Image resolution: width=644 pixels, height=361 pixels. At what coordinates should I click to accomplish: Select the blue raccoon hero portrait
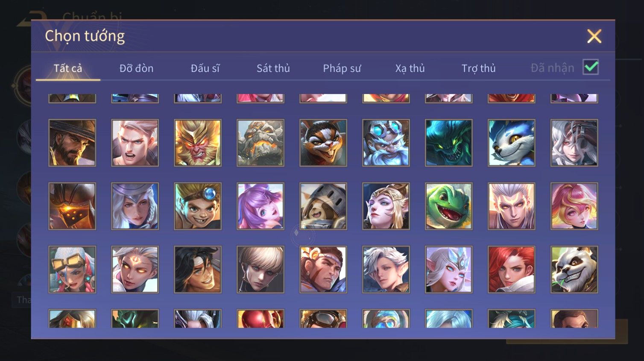click(x=511, y=143)
